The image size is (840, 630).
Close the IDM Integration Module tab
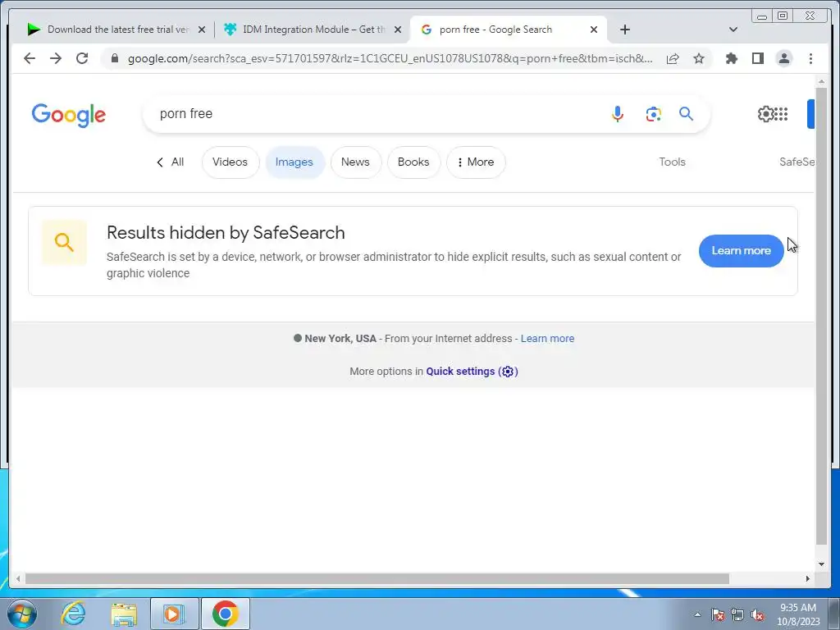coord(398,30)
